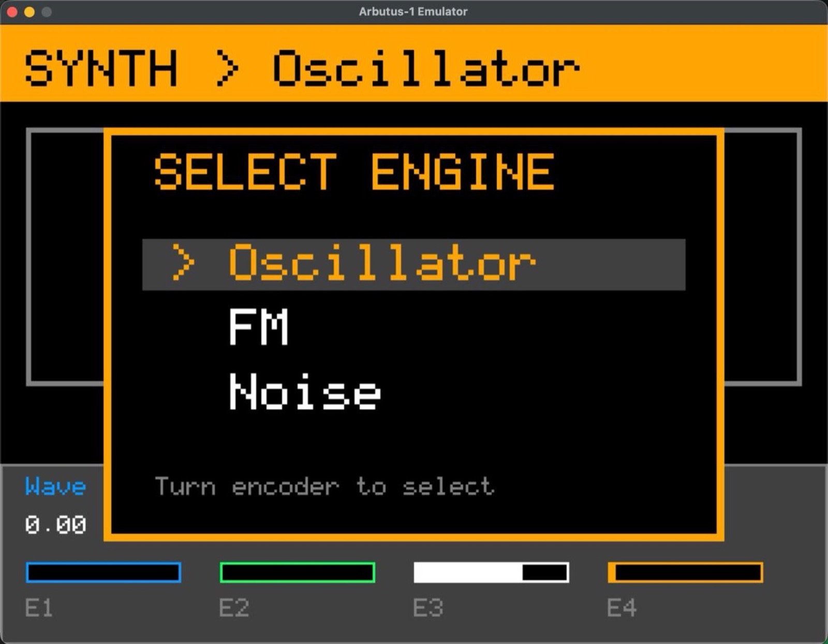Image resolution: width=828 pixels, height=644 pixels.
Task: Click the Arbutus-1 Emulator window title
Action: (x=413, y=11)
